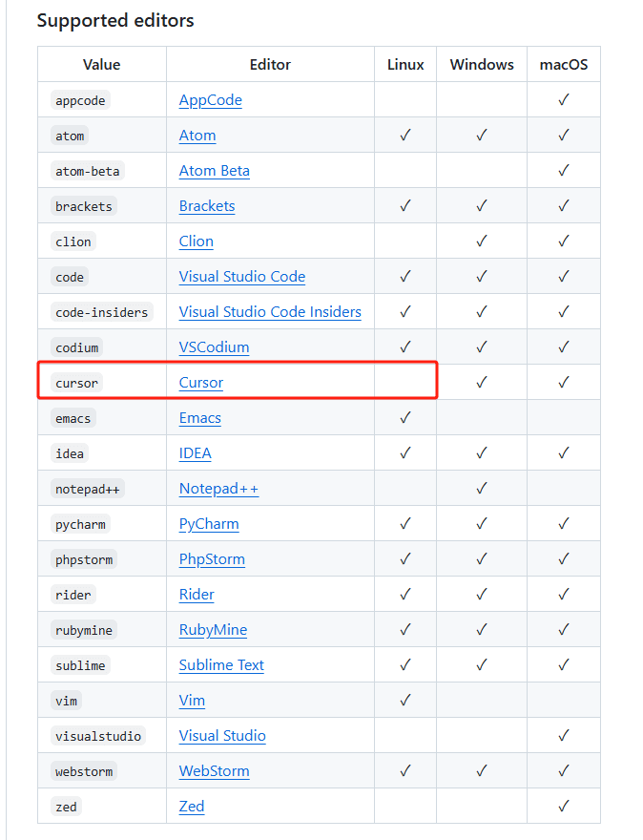Select the 'zed' value code
Screen dimensions: 643x840
pos(67,808)
